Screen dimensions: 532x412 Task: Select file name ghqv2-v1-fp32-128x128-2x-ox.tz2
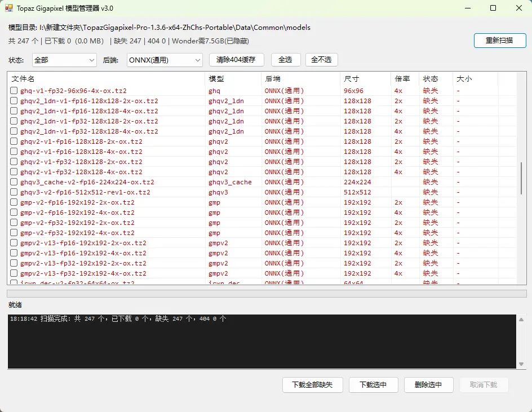pyautogui.click(x=81, y=162)
